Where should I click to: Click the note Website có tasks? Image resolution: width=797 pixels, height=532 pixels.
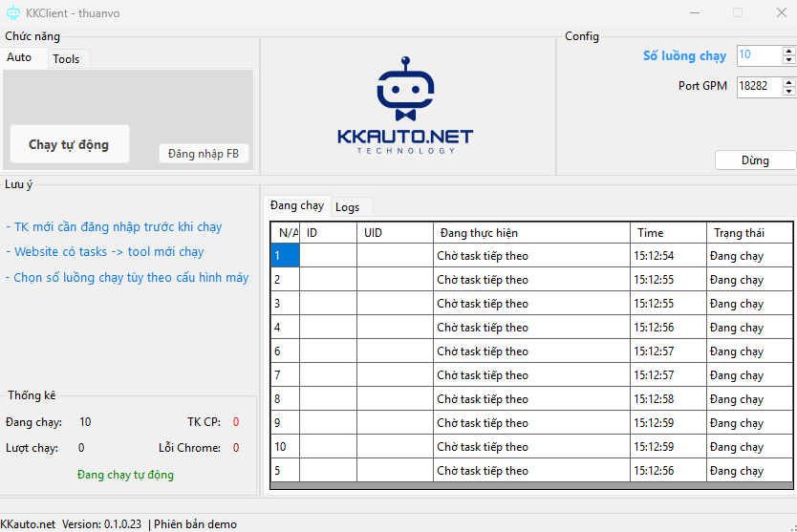105,251
